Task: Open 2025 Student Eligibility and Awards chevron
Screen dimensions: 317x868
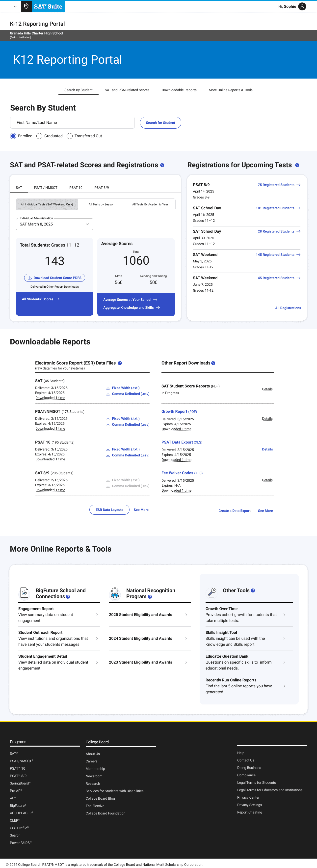Action: point(186,615)
